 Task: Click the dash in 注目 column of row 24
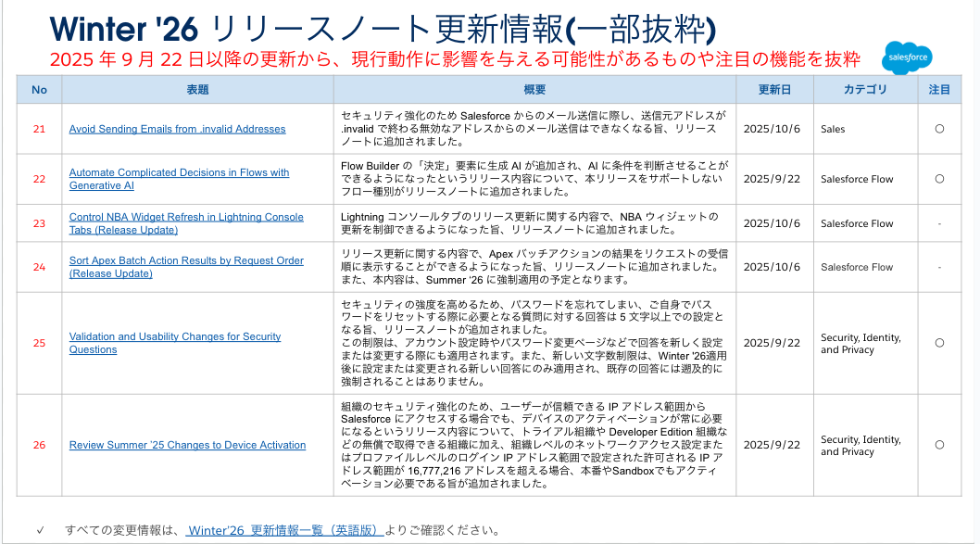click(x=939, y=267)
